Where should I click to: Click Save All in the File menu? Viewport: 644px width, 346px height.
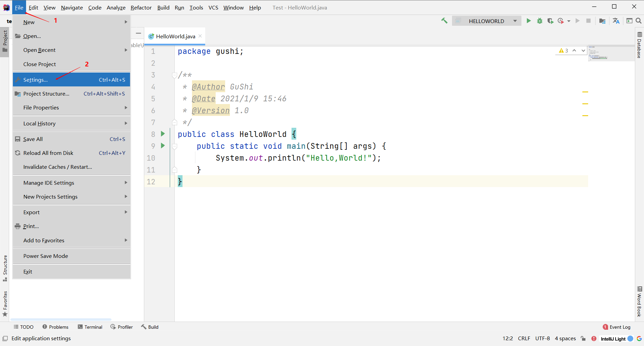[71, 139]
